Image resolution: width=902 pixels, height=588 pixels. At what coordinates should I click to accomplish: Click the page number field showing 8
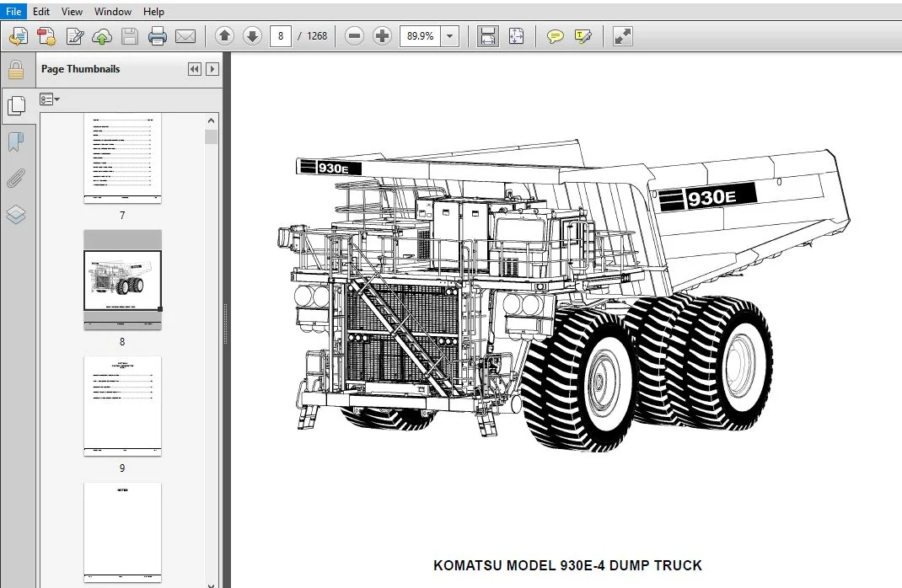281,36
